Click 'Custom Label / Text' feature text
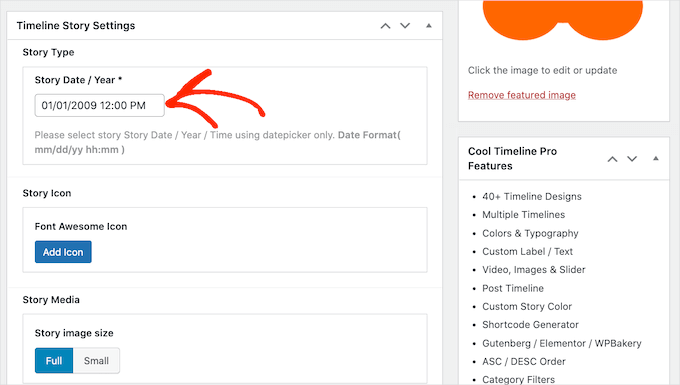The height and width of the screenshot is (385, 680). pos(527,251)
